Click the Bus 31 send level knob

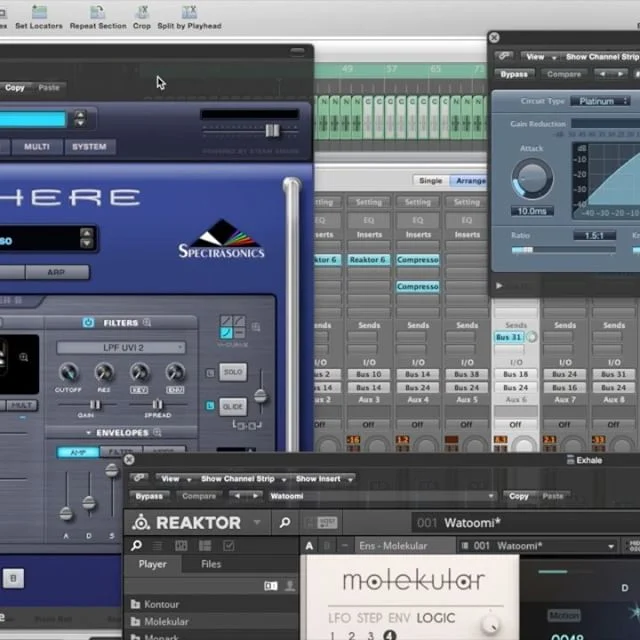click(531, 337)
